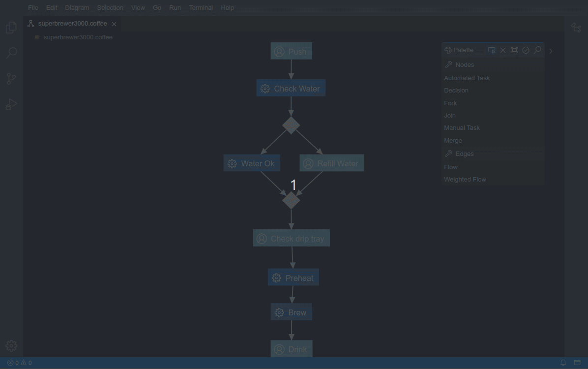Viewport: 588px width, 369px height.
Task: Click the validate diagram icon in the Palette
Action: (526, 50)
